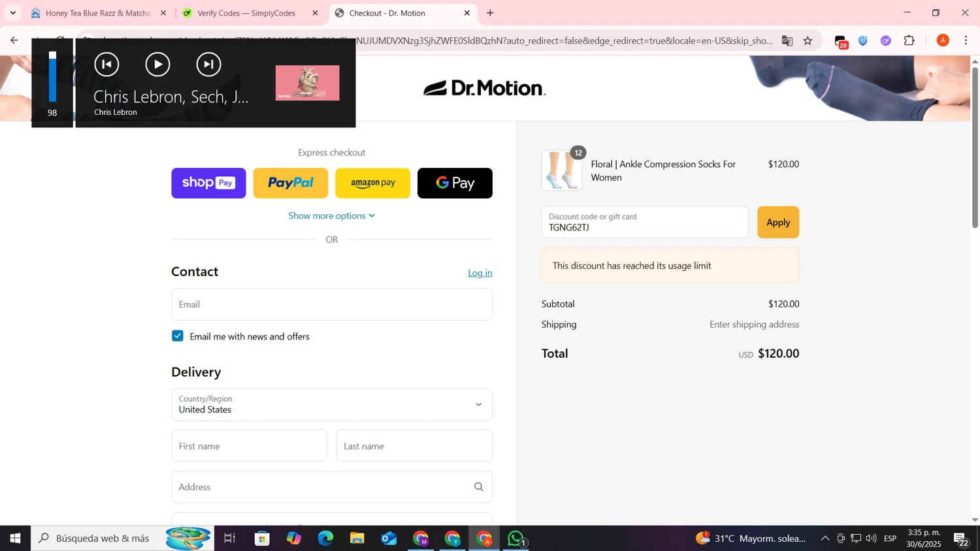Click the discount code field
The width and height of the screenshot is (980, 551).
click(x=645, y=222)
